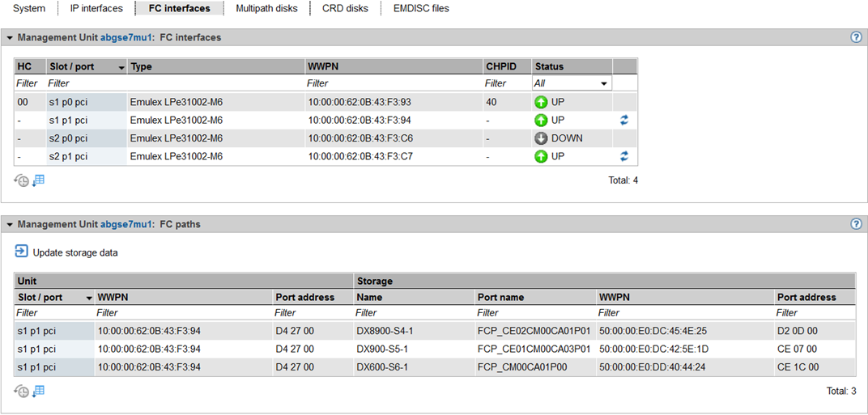Go to EMDISC files tab
Image resolution: width=868 pixels, height=415 pixels.
coord(420,9)
